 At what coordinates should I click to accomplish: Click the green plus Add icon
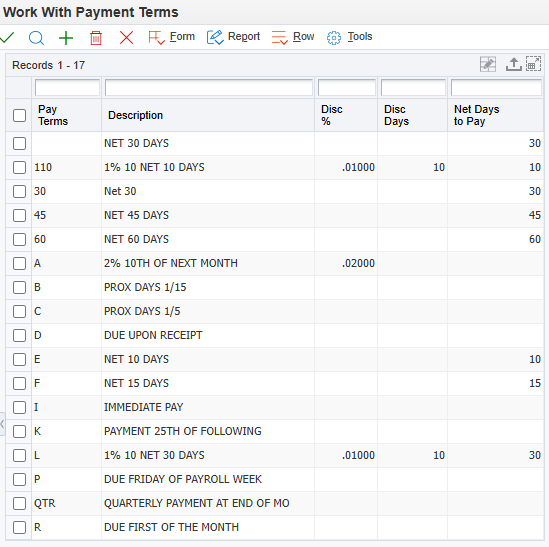[66, 38]
